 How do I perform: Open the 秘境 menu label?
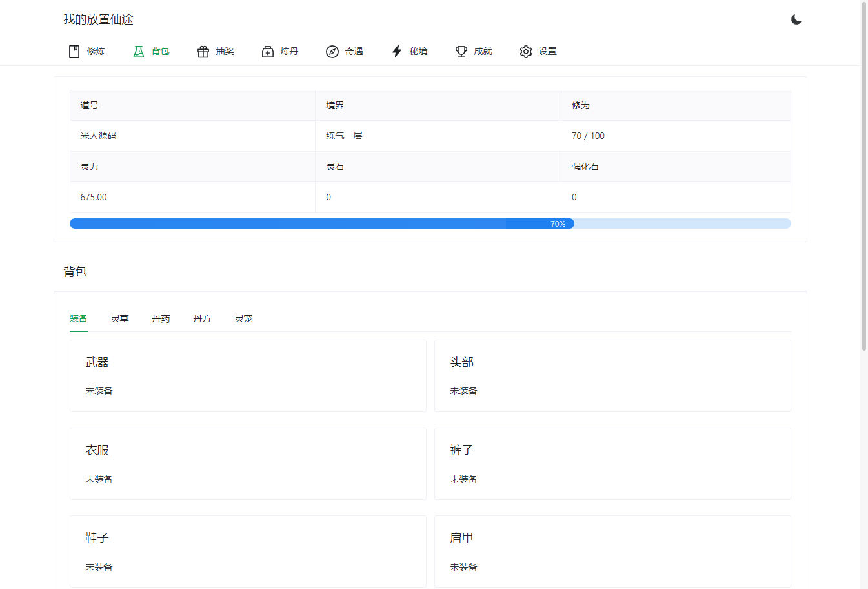(x=419, y=51)
